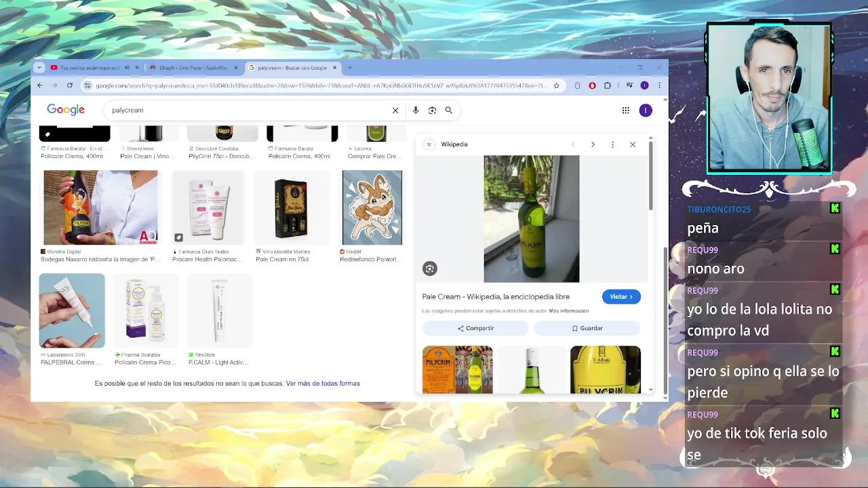This screenshot has height=488, width=868.
Task: Open the Pharma Scalabis Policalm Crema image
Action: tap(146, 310)
